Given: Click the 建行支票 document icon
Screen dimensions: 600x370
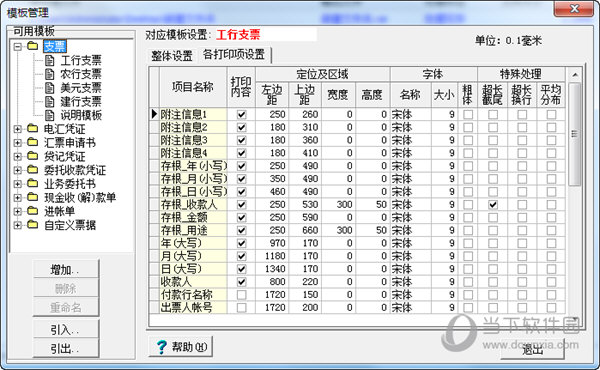Looking at the screenshot, I should click(x=50, y=101).
